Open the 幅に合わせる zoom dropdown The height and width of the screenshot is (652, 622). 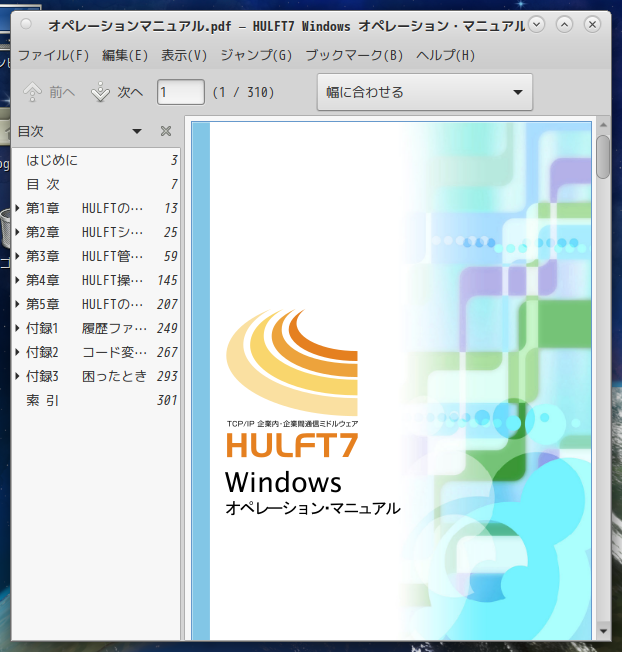(x=425, y=92)
